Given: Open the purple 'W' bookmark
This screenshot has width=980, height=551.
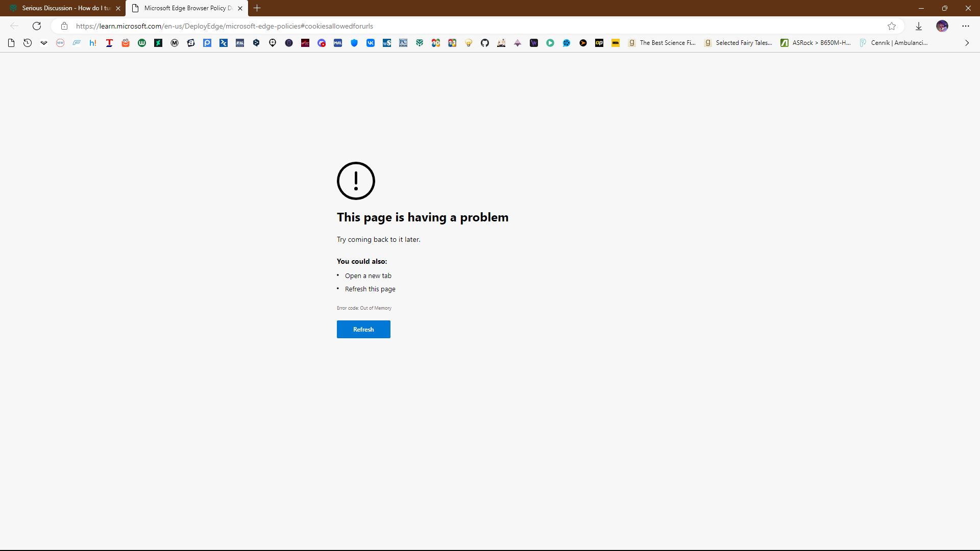Looking at the screenshot, I should point(534,43).
